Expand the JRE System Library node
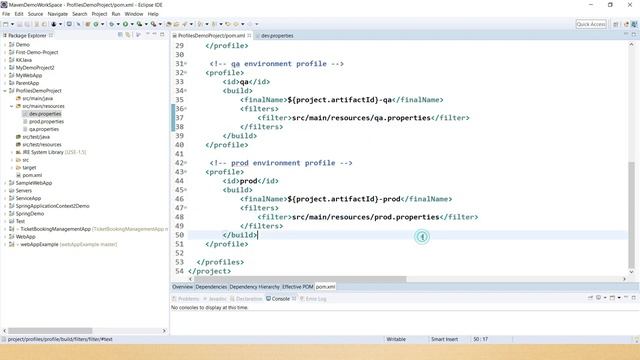Viewport: 640px width, 360px height. pos(12,152)
